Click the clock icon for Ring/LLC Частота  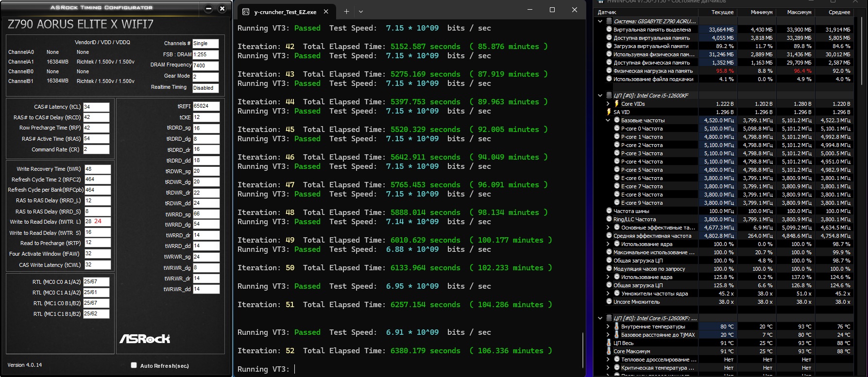(609, 219)
